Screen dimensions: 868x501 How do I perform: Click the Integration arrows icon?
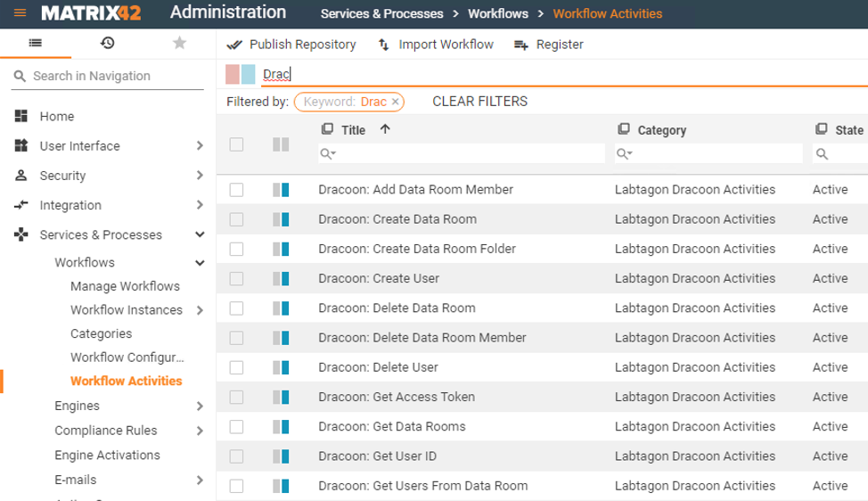click(x=21, y=205)
